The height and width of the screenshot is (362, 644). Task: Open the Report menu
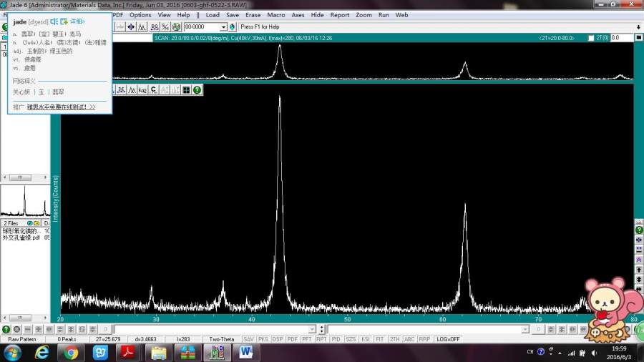click(340, 14)
